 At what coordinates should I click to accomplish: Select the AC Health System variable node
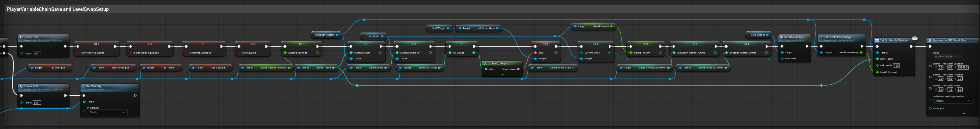(326, 35)
